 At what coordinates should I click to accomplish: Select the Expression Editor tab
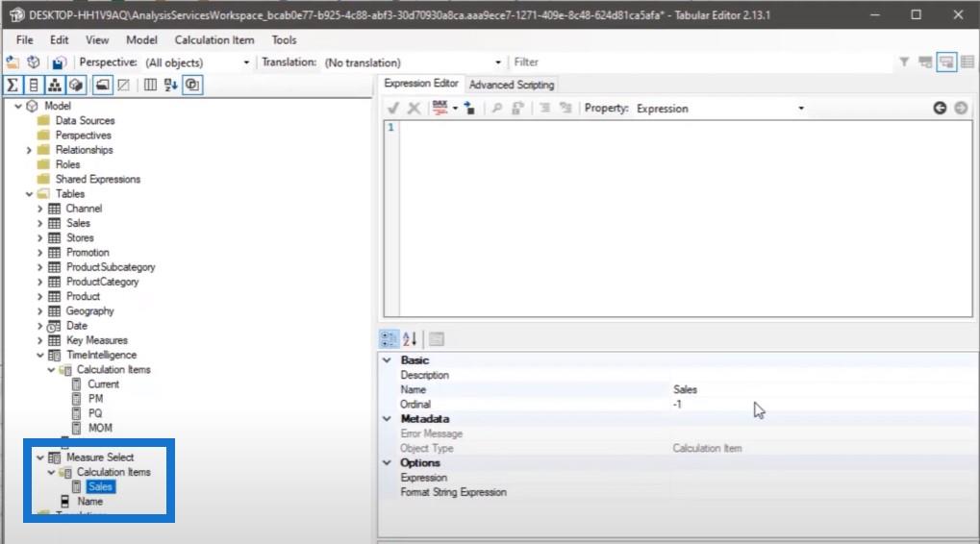pyautogui.click(x=420, y=84)
